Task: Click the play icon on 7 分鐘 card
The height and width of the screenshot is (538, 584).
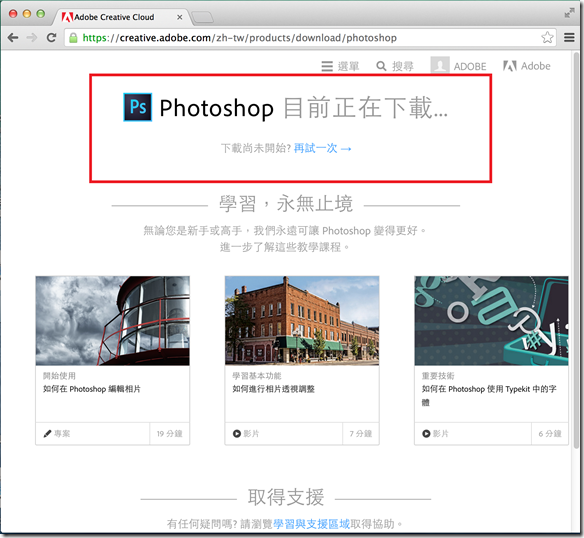Action: [237, 434]
